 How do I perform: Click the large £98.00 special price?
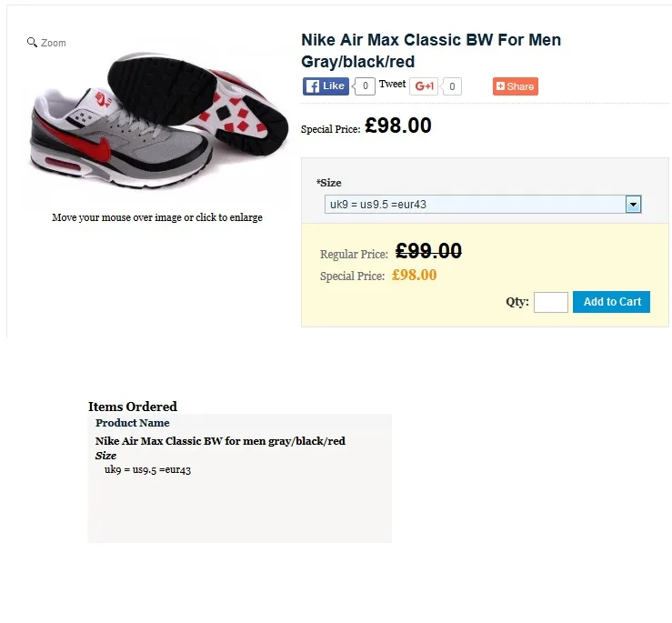coord(398,126)
